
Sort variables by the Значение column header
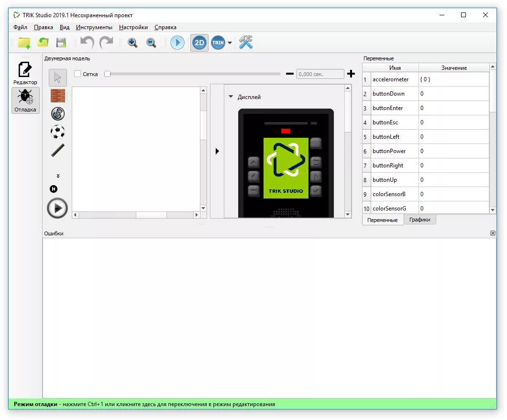click(x=454, y=67)
